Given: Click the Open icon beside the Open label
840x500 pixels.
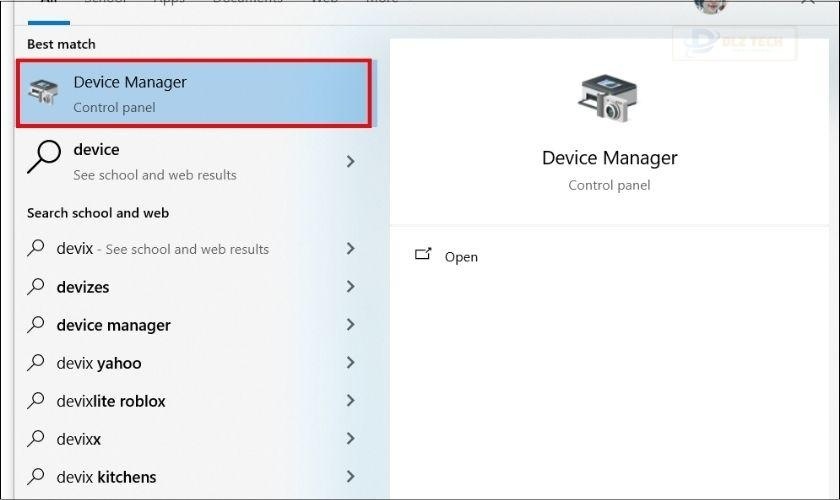Looking at the screenshot, I should [x=423, y=254].
